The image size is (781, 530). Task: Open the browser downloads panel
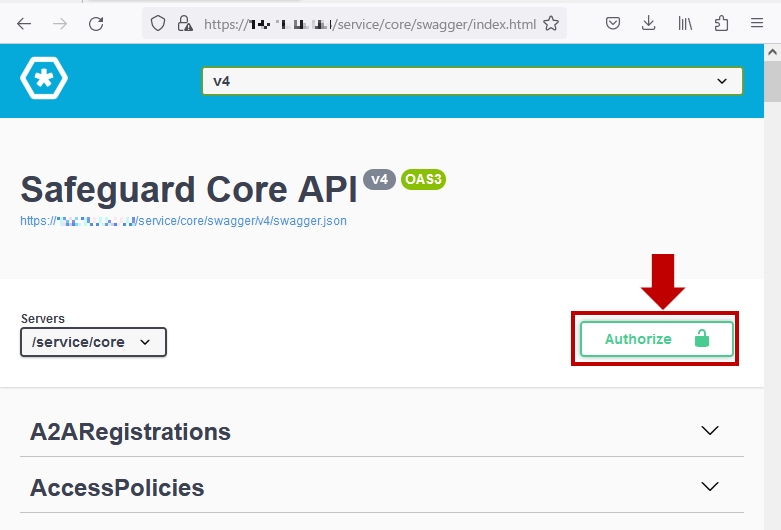coord(649,23)
